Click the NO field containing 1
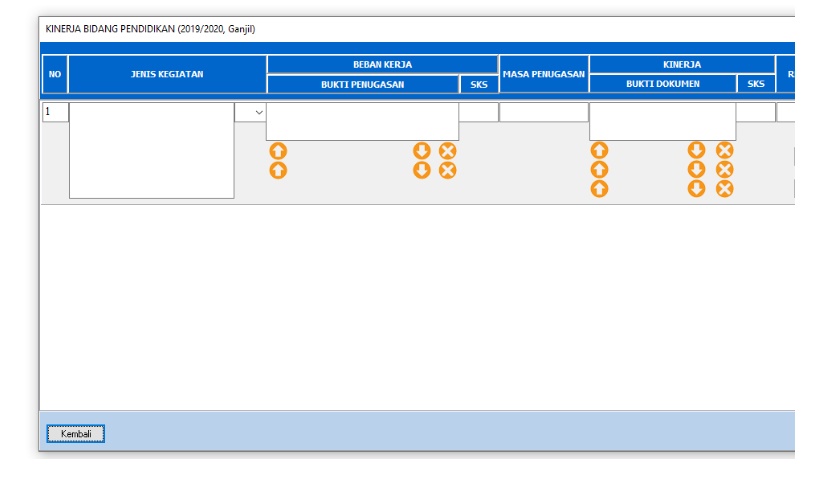 tap(55, 112)
